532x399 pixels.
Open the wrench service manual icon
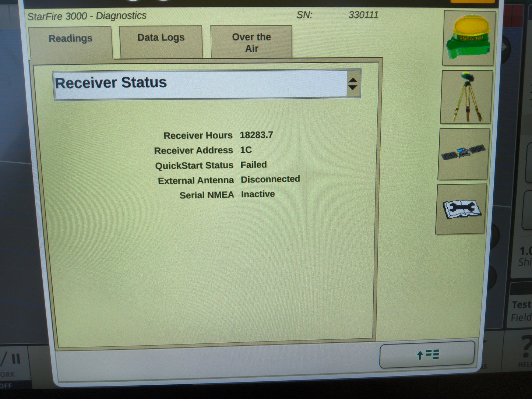461,210
